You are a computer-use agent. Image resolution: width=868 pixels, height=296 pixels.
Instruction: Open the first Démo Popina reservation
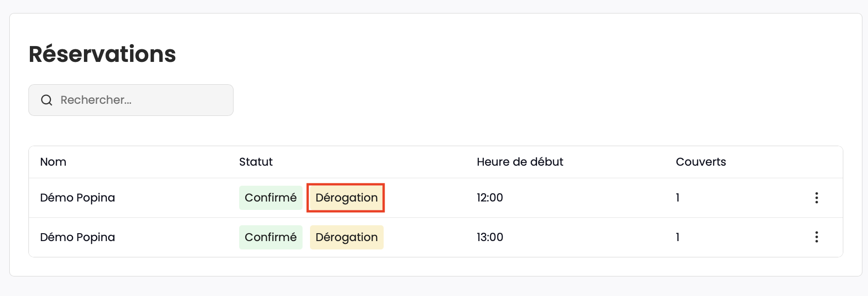pos(77,198)
